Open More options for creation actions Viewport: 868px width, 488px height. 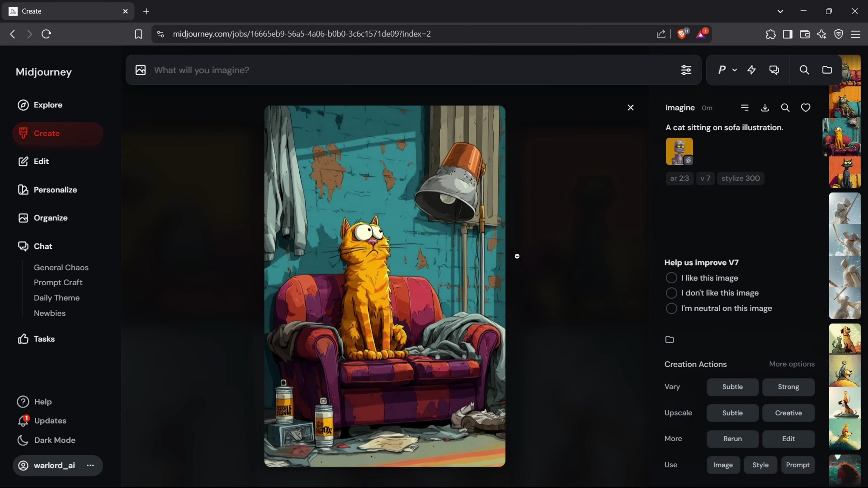(792, 364)
